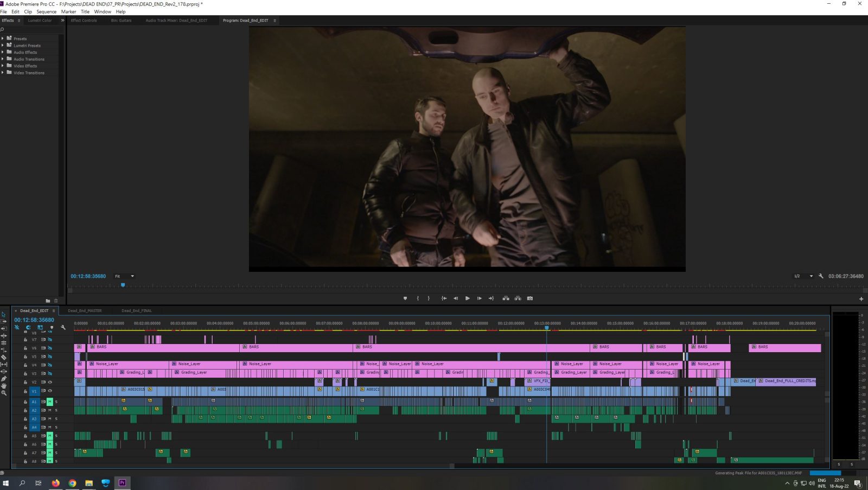Viewport: 868px width, 490px height.
Task: Click the Extract button
Action: pos(518,298)
